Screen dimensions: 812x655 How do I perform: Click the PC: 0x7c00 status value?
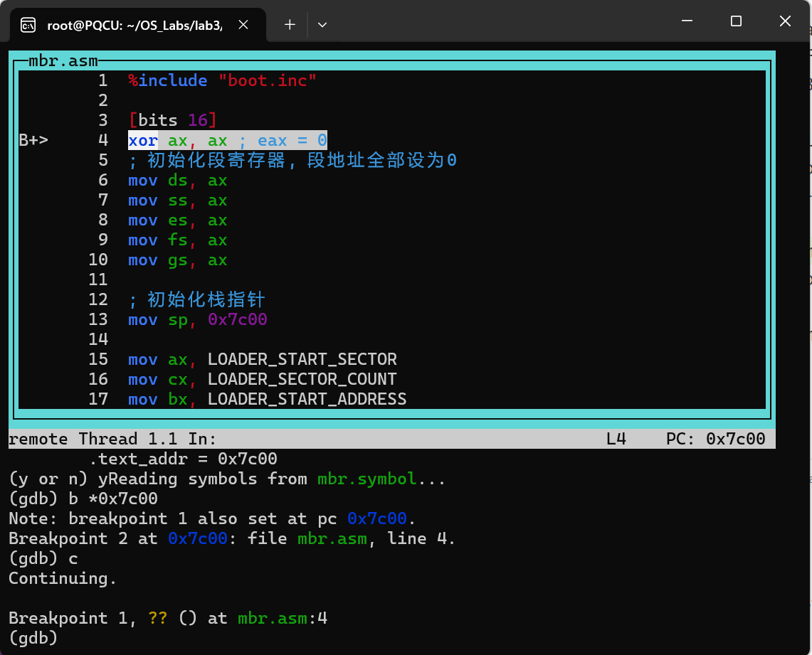[x=716, y=439]
